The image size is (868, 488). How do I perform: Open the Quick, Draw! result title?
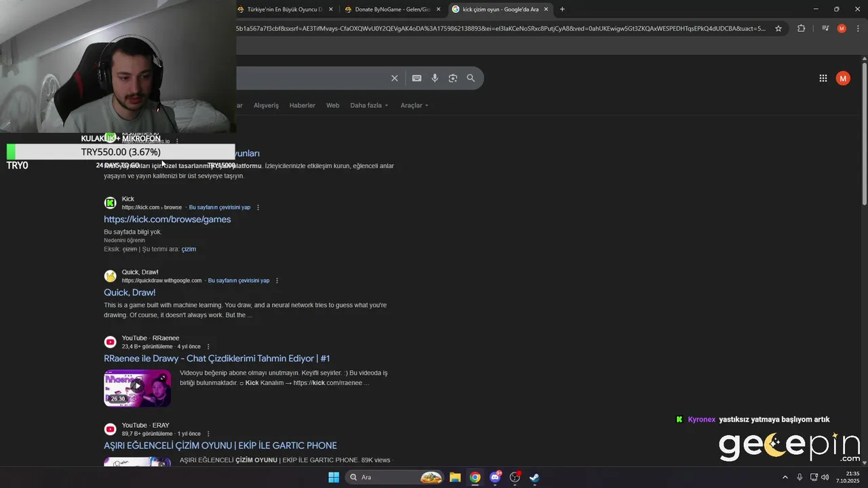130,293
